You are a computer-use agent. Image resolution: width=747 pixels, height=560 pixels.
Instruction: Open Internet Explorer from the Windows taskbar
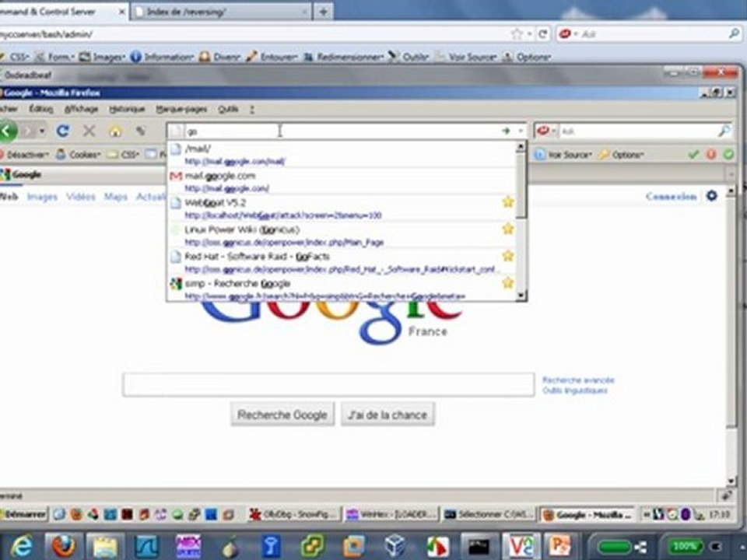22,546
